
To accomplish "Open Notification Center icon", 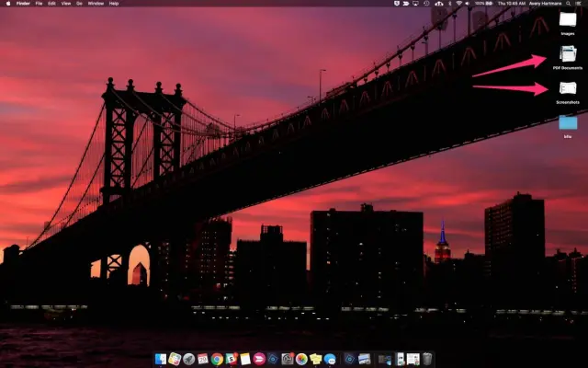I will click(578, 4).
